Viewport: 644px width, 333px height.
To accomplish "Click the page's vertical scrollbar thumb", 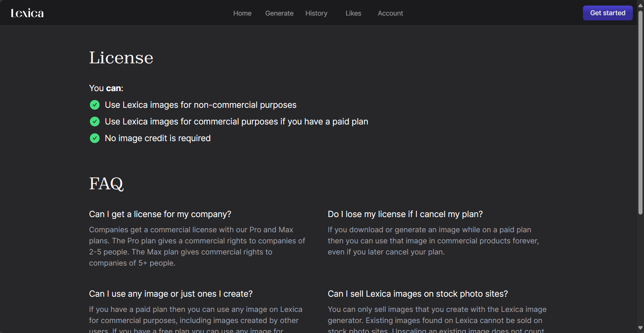I will point(640,112).
